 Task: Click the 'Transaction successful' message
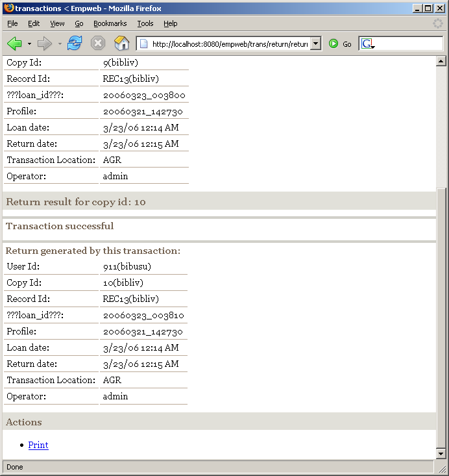coord(60,226)
